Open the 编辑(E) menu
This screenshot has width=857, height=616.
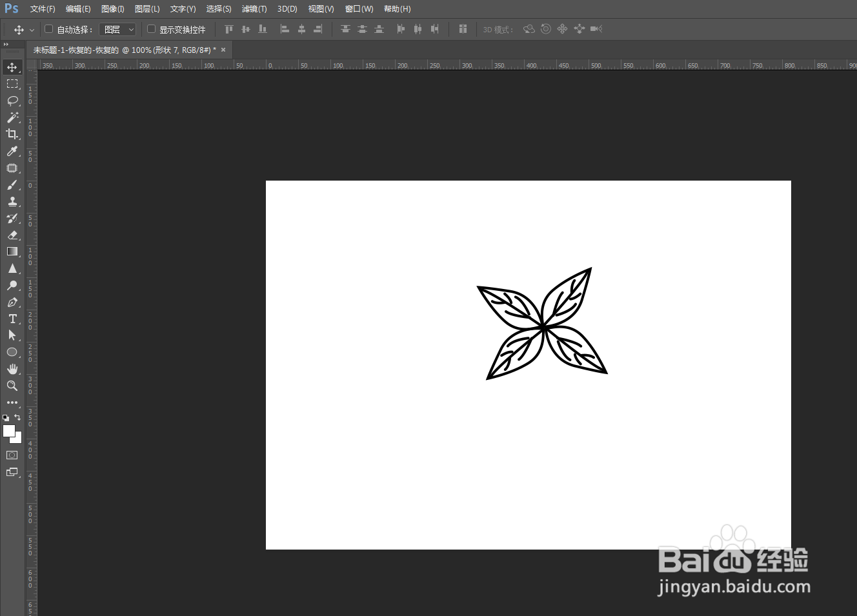click(78, 9)
